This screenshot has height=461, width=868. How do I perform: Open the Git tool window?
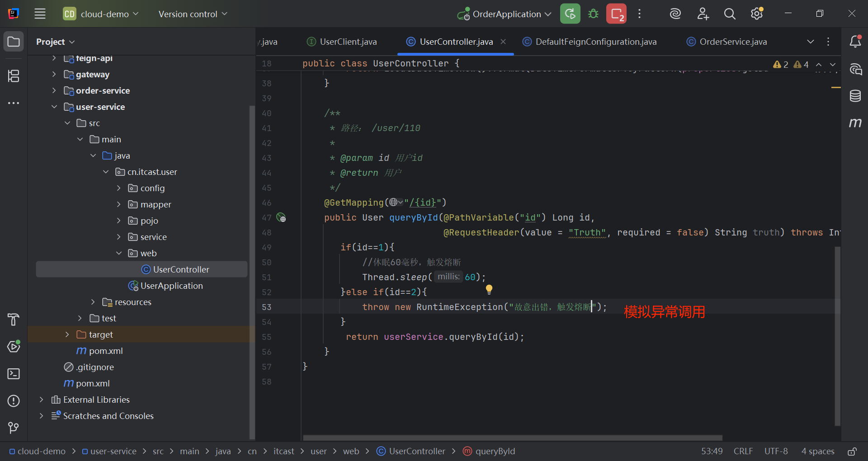tap(14, 428)
